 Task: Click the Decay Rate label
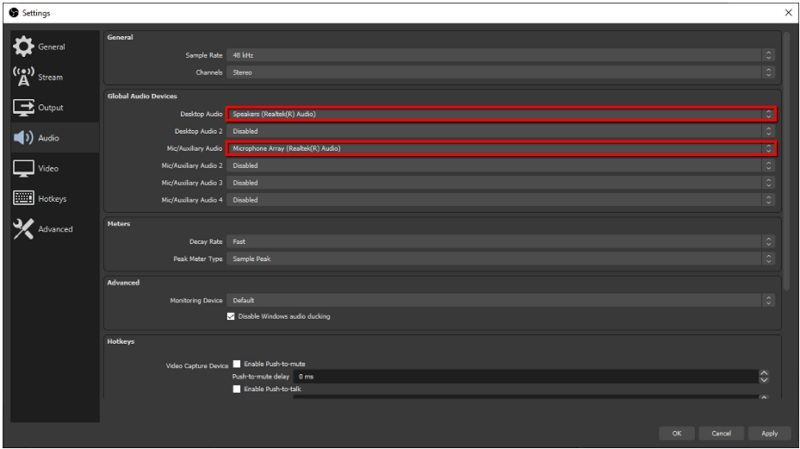tap(206, 241)
